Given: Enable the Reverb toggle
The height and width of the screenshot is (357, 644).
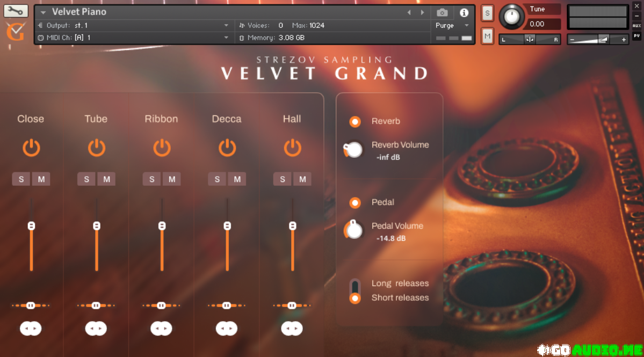Looking at the screenshot, I should [x=355, y=122].
